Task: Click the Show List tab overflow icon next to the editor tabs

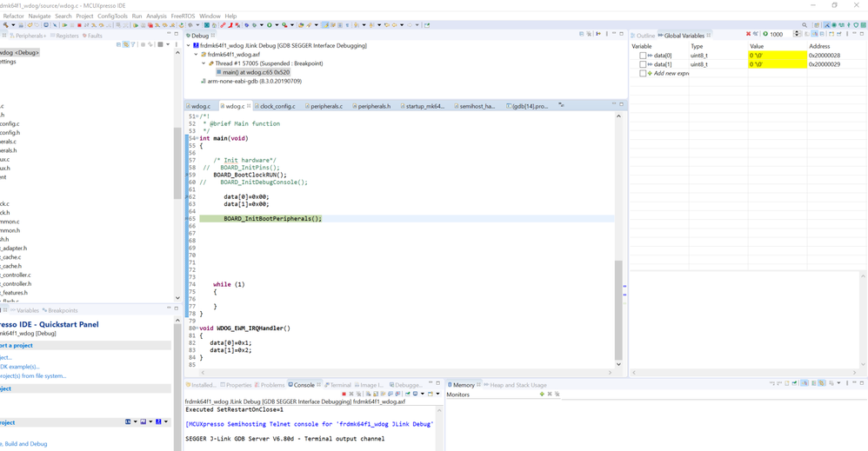Action: tap(561, 104)
